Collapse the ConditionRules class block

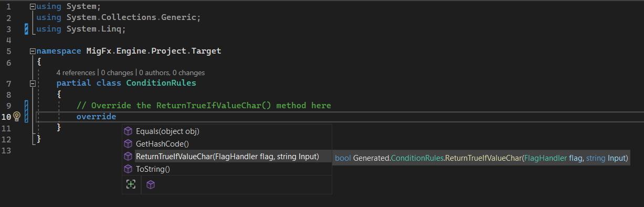click(33, 83)
